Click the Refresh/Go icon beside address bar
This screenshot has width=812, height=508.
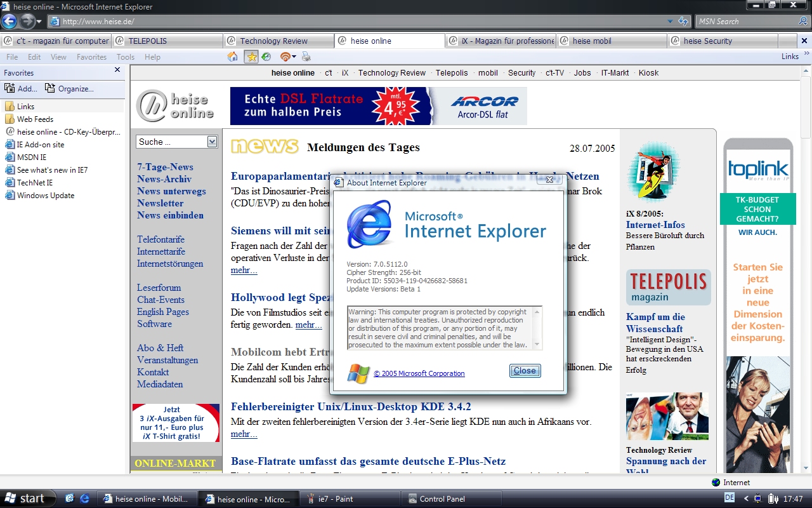[683, 22]
